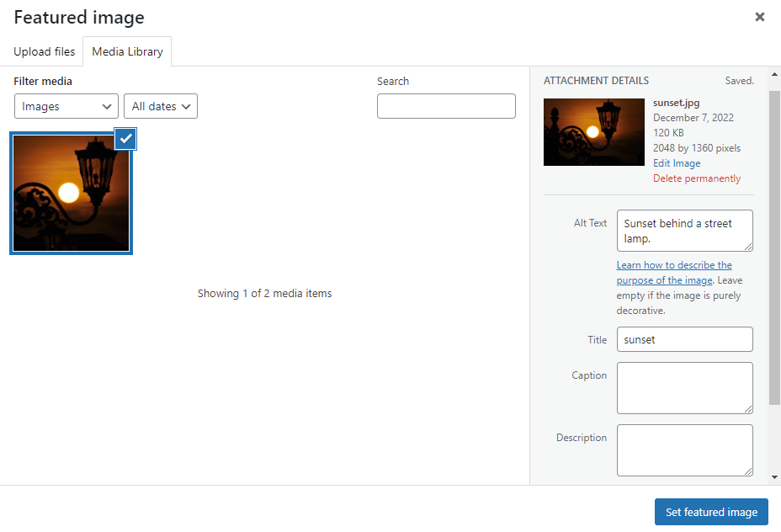The image size is (781, 532).
Task: Expand the Alt Text resize handle area
Action: click(747, 247)
